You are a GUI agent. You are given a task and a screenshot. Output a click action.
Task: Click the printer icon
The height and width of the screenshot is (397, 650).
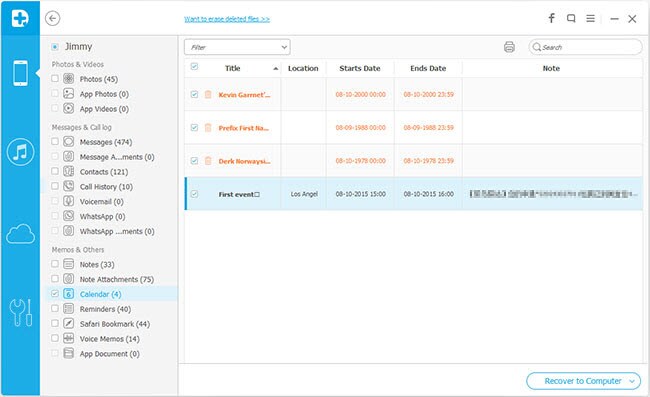point(509,47)
